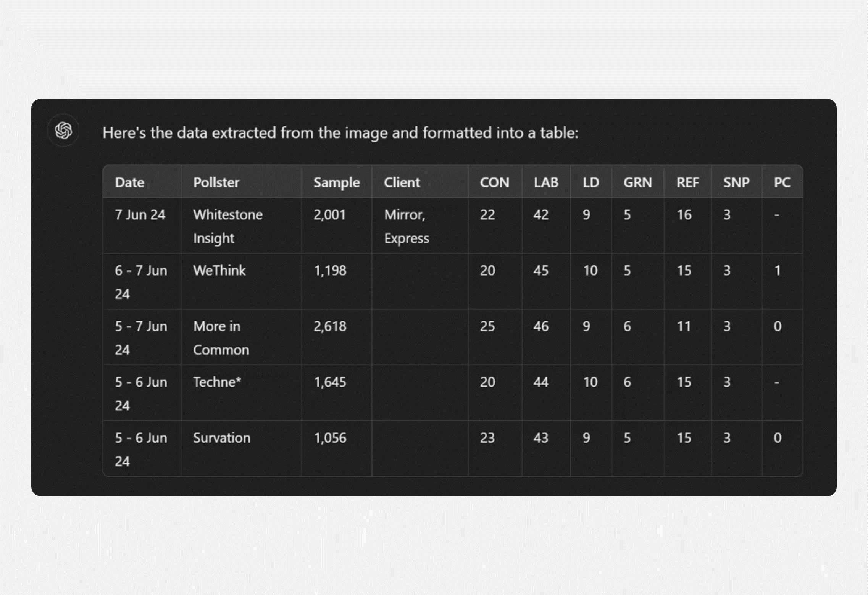Click the 'Mirror, Express' client cell
Screen dimensions: 868x595
[x=407, y=226]
